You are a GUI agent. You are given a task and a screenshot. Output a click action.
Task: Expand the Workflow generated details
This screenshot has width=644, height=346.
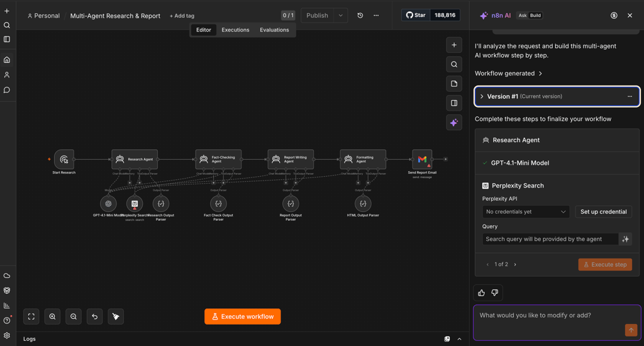508,73
